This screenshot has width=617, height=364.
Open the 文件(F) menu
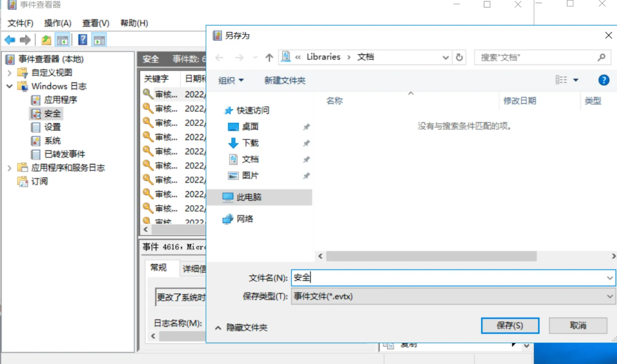[20, 23]
